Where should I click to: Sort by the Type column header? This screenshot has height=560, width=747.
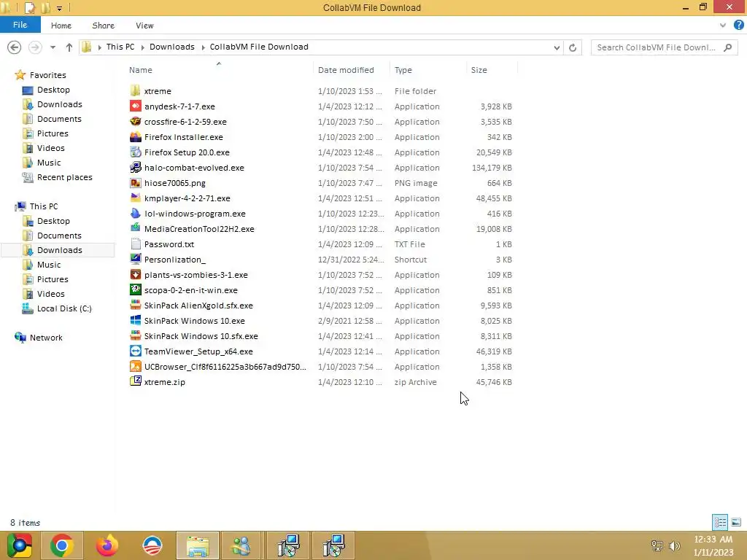pos(427,69)
